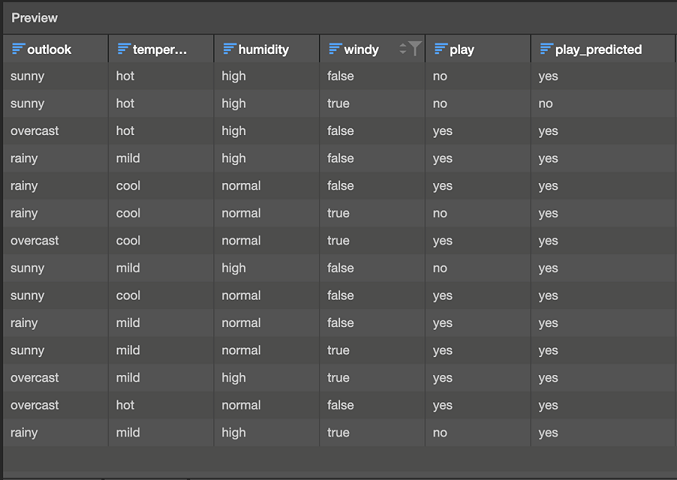Toggle sort arrows on windy column
Image resolution: width=677 pixels, height=480 pixels.
(403, 49)
